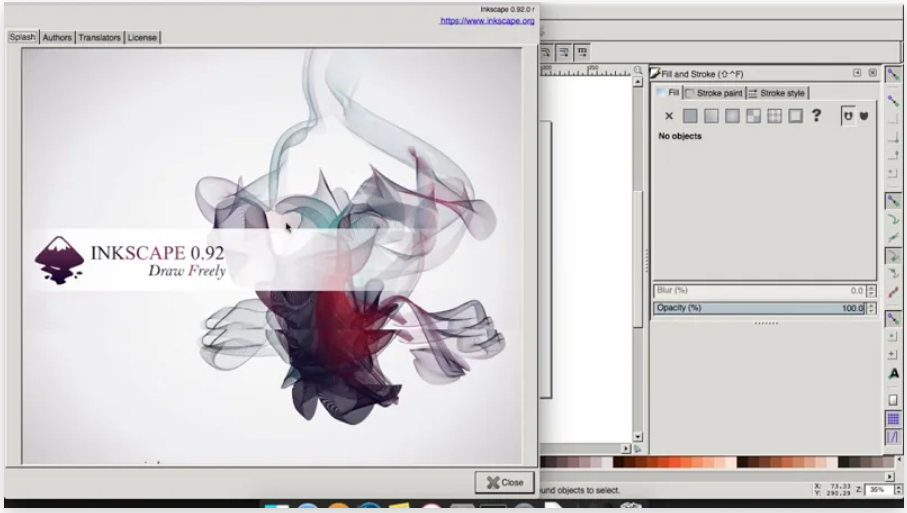907x513 pixels.
Task: Open the Splash tab
Action: pyautogui.click(x=23, y=37)
